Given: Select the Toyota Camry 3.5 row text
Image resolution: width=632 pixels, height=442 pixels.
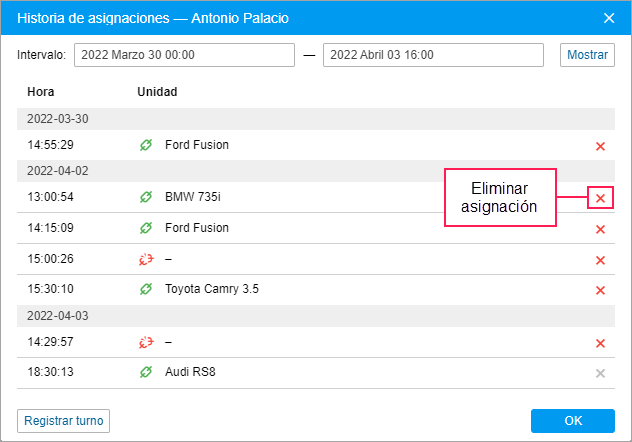Looking at the screenshot, I should [212, 289].
